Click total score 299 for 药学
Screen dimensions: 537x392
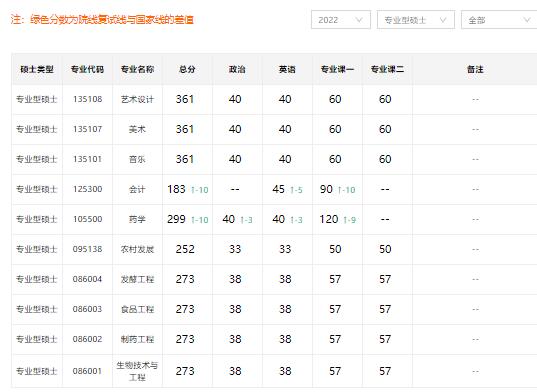(x=176, y=219)
